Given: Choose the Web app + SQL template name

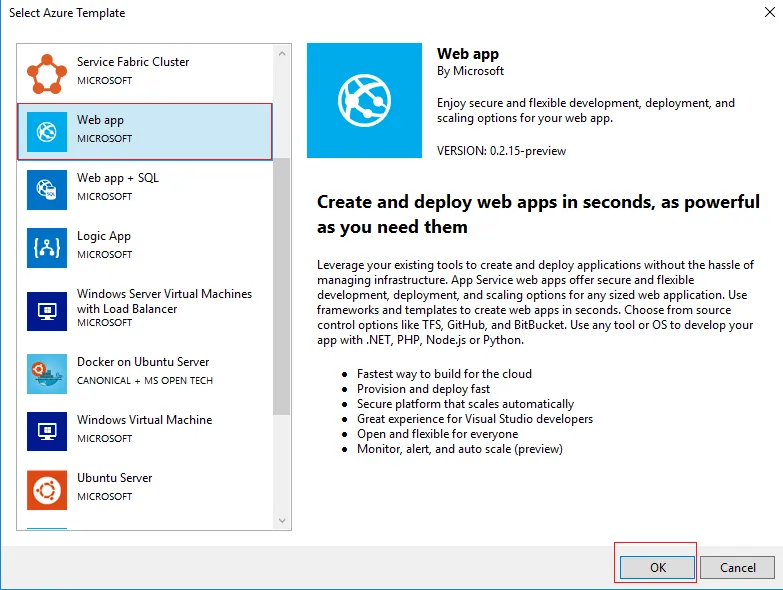Looking at the screenshot, I should [118, 178].
